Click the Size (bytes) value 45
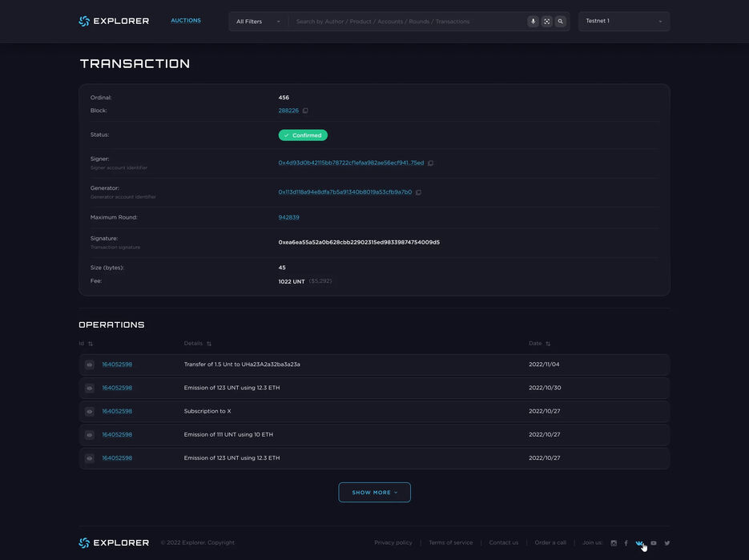The width and height of the screenshot is (749, 560). pos(282,268)
